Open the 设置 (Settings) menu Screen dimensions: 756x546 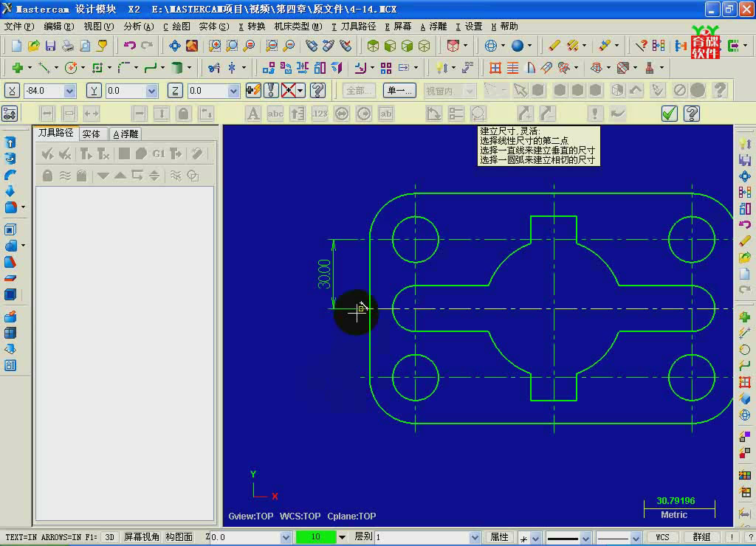tap(469, 27)
